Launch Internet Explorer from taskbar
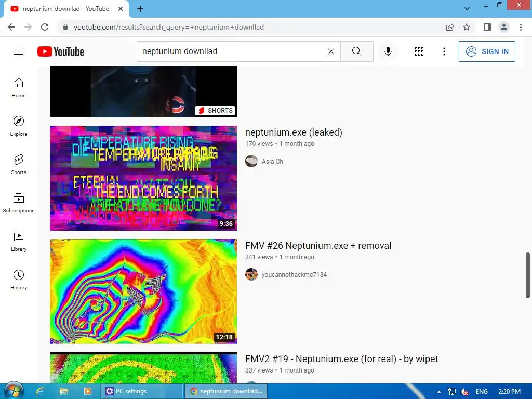 (x=40, y=391)
